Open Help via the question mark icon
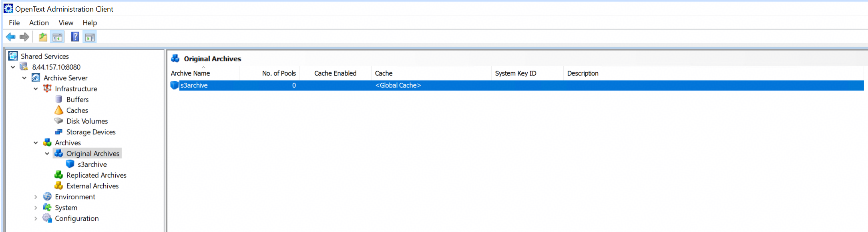 (75, 37)
